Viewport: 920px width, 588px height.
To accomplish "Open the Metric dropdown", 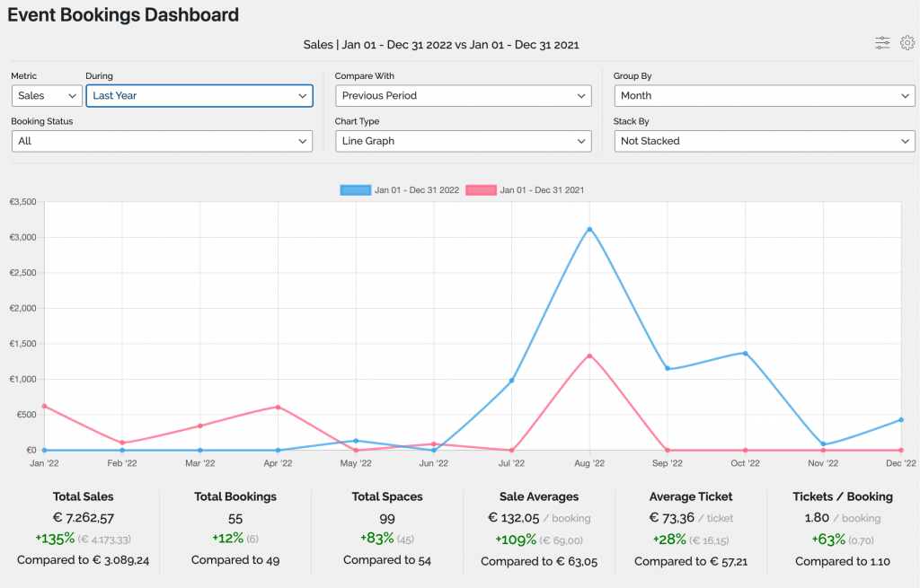I will pyautogui.click(x=46, y=95).
